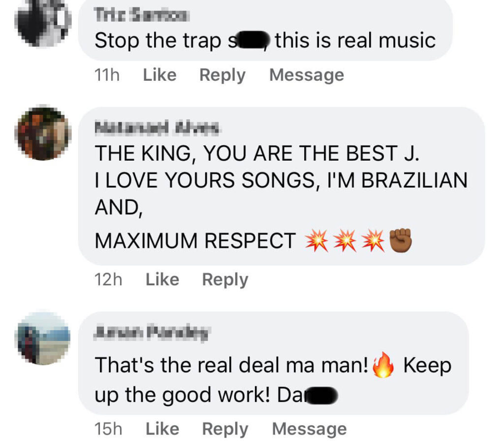
Task: Click the raised fist emoji
Action: click(401, 240)
